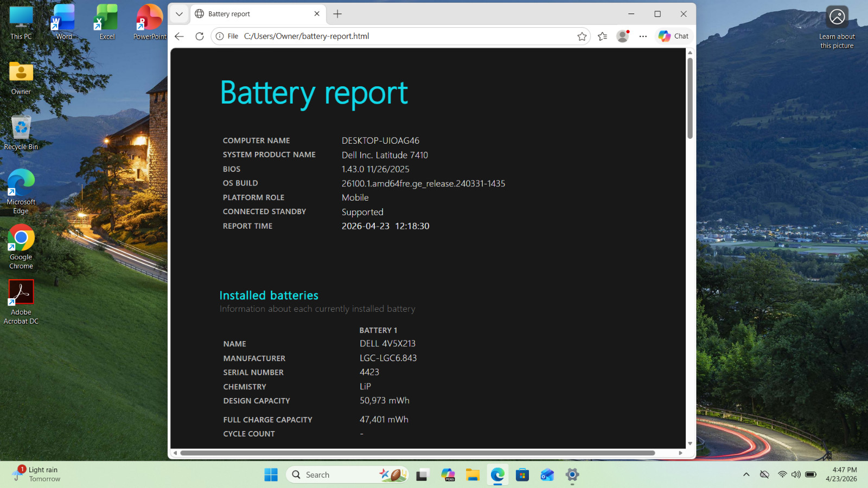Click the scroll down arrow

tap(690, 444)
